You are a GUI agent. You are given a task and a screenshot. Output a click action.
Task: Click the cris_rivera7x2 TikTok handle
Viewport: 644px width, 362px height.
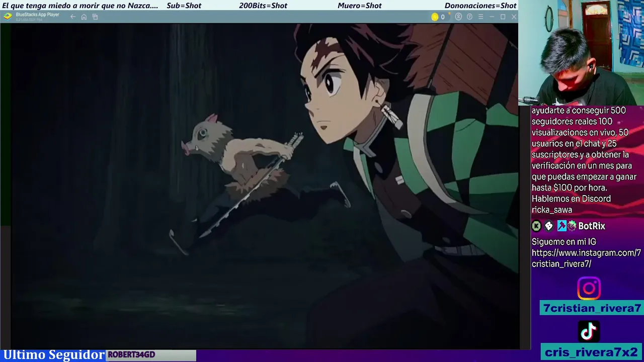(x=592, y=352)
